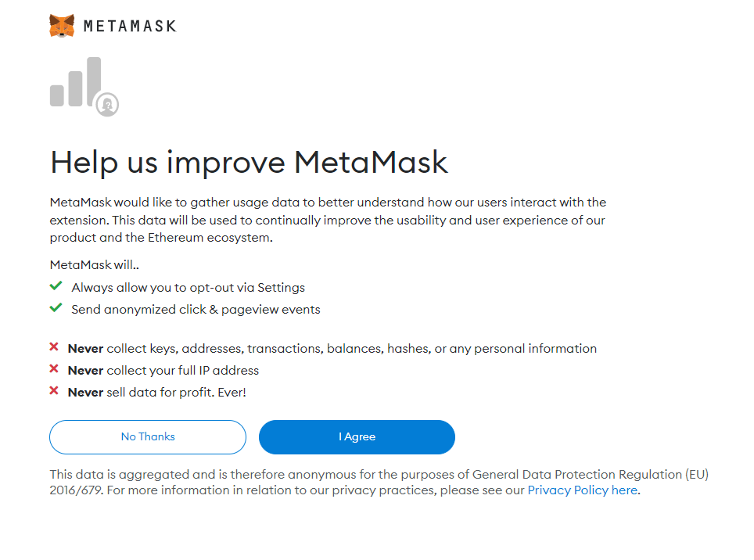The image size is (754, 560).
Task: Click the MetaMask fox logo icon
Action: pyautogui.click(x=62, y=26)
